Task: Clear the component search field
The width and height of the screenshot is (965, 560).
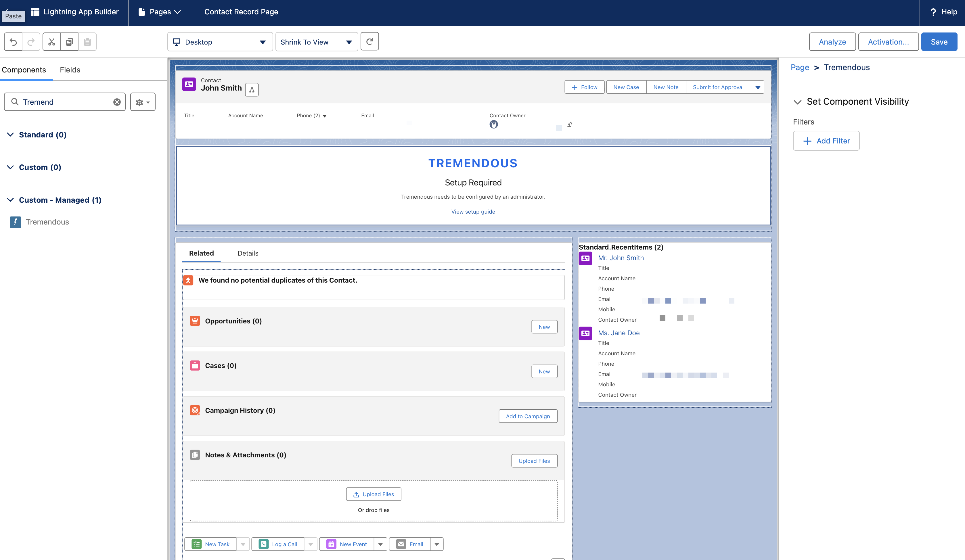Action: point(117,102)
